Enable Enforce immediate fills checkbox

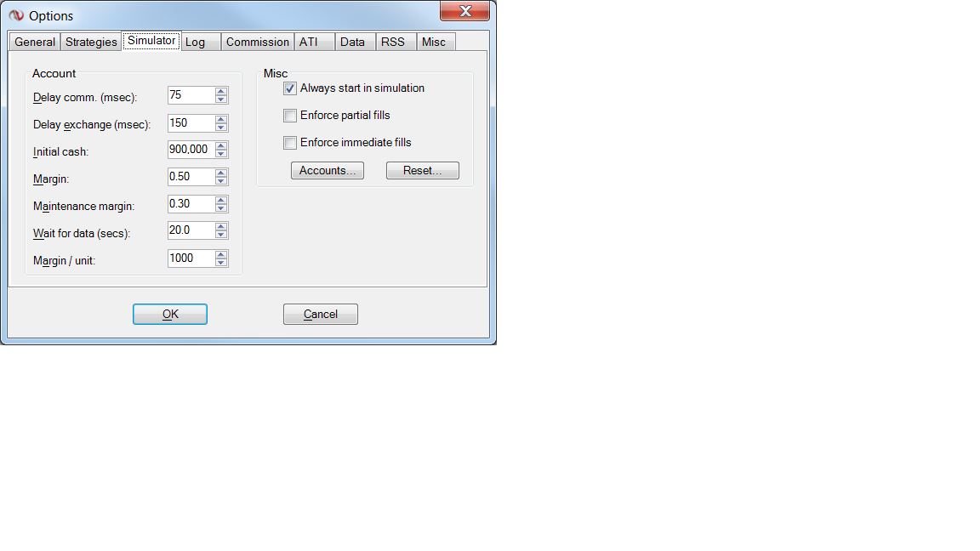[290, 143]
